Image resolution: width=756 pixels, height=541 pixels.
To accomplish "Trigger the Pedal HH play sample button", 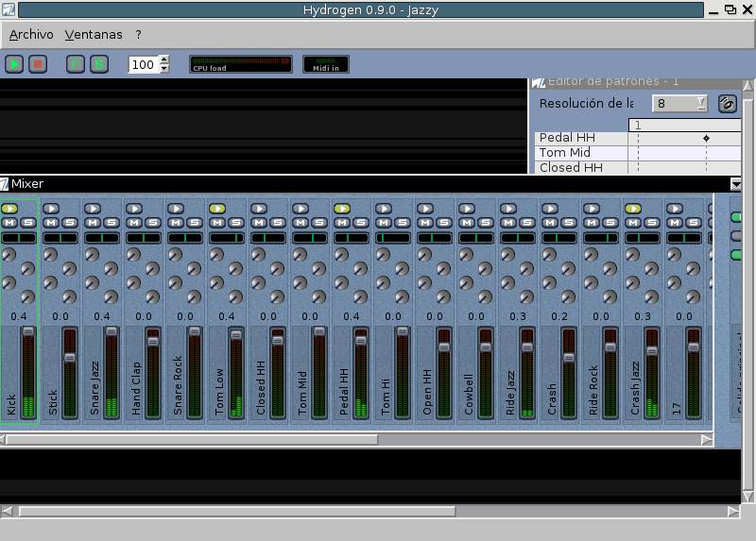I will [x=342, y=209].
